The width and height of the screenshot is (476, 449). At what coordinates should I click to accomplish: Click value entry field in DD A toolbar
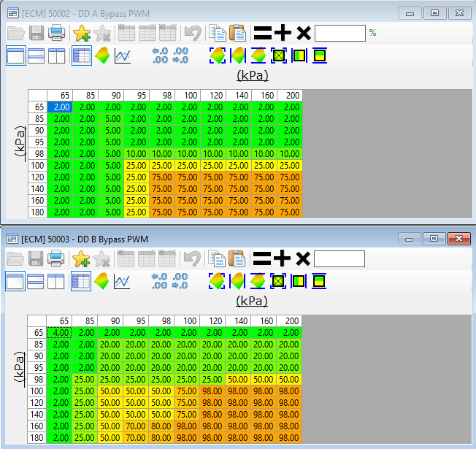[339, 33]
